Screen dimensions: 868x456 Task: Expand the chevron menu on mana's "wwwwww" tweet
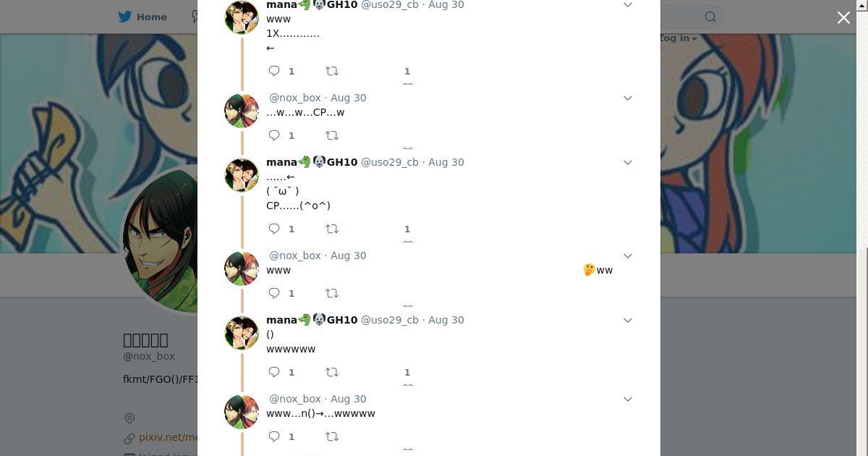tap(628, 320)
